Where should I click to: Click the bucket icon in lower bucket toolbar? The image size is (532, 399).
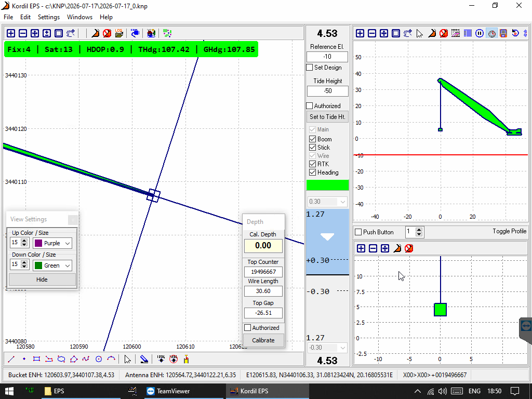click(397, 248)
